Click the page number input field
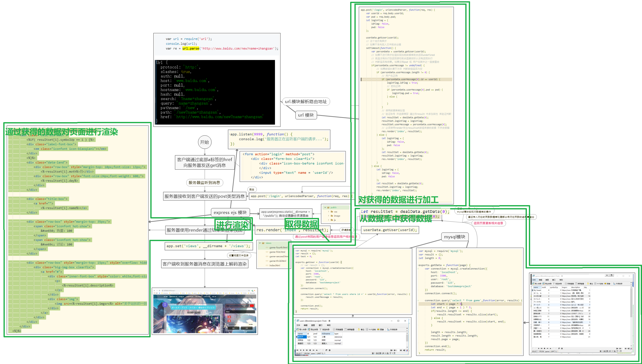The height and width of the screenshot is (364, 642). [x=398, y=350]
